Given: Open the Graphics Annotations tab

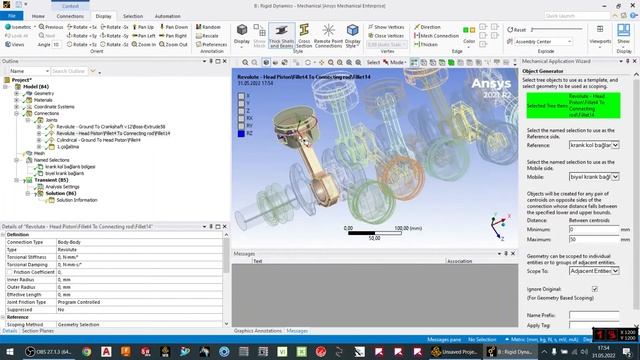Looking at the screenshot, I should click(x=258, y=331).
